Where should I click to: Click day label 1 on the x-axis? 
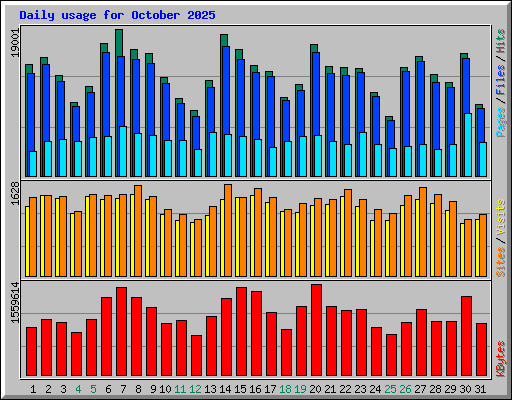(x=33, y=389)
